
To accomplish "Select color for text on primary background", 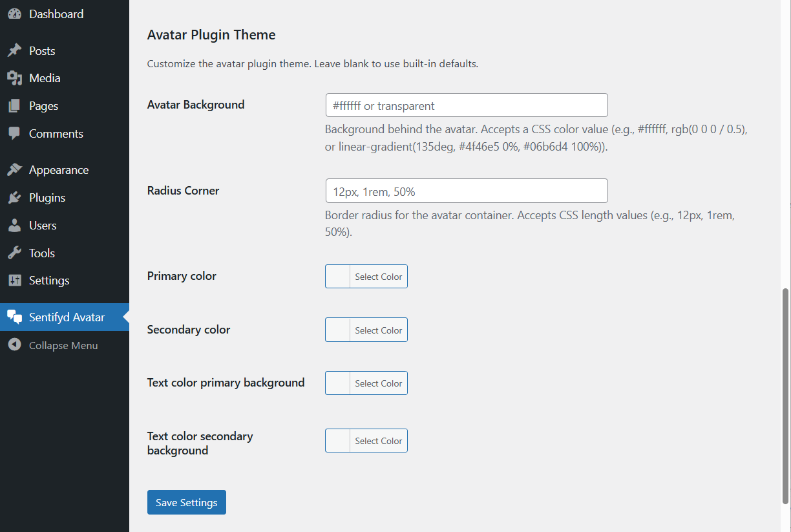I will [378, 383].
